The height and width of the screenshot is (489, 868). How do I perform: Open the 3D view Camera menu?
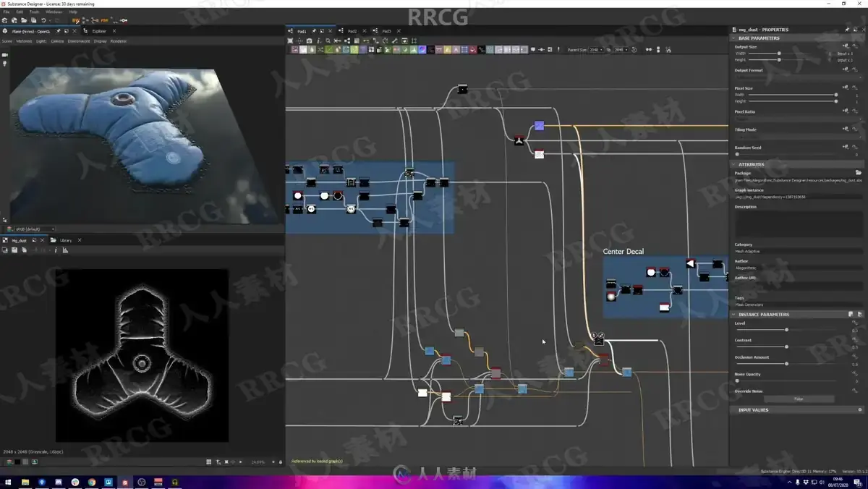[57, 41]
